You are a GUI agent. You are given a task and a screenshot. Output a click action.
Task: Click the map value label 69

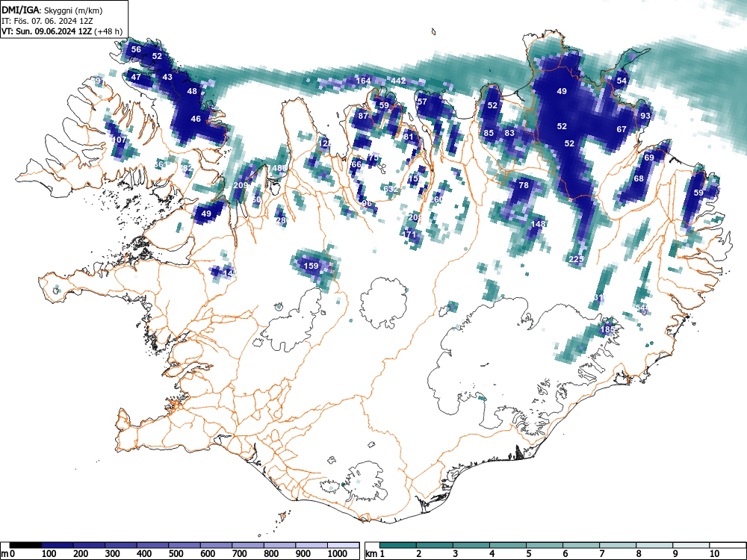[649, 158]
